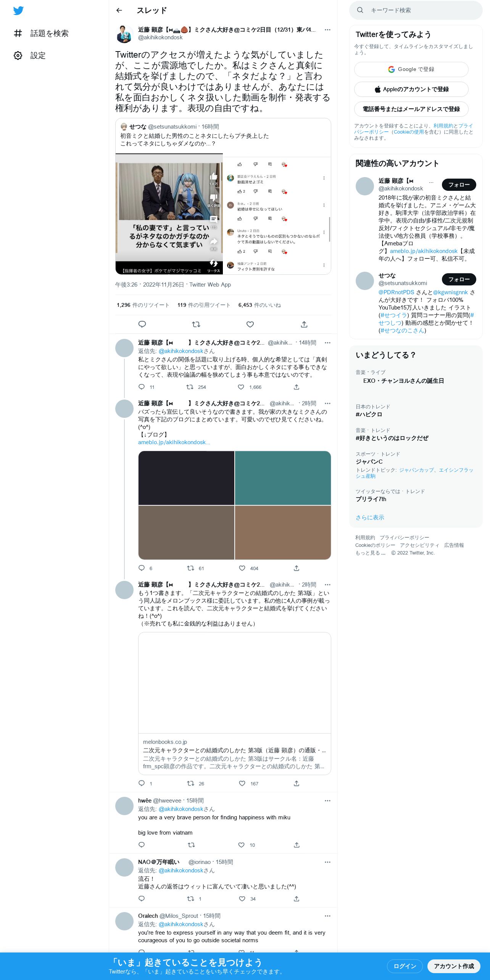
Task: Open trend ジャパンC
Action: (369, 462)
